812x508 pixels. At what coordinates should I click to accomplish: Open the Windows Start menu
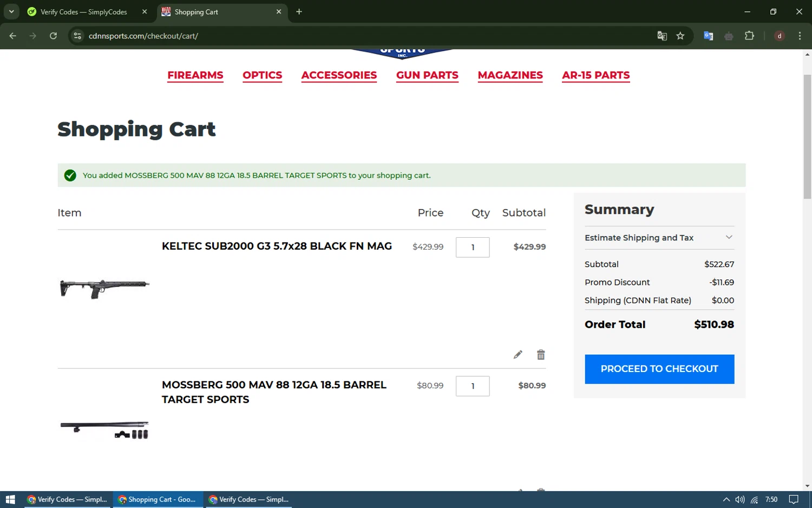[x=10, y=499]
